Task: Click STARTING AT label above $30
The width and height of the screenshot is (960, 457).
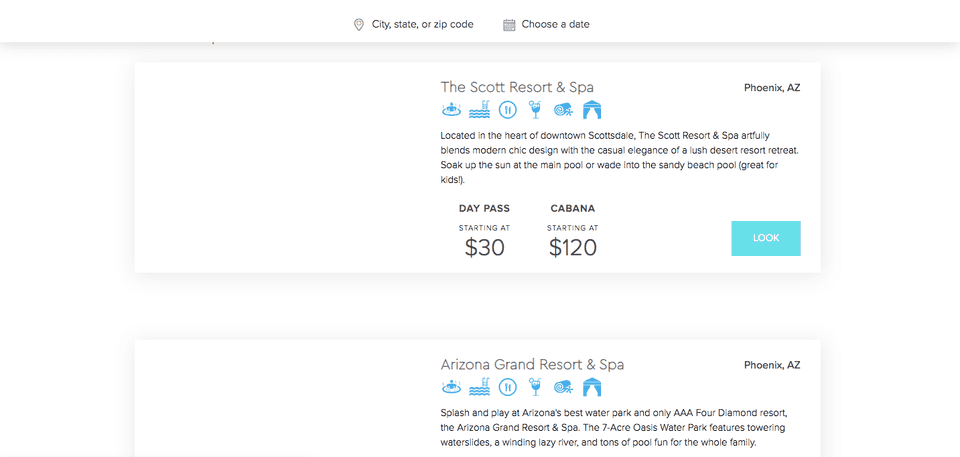Action: point(484,228)
